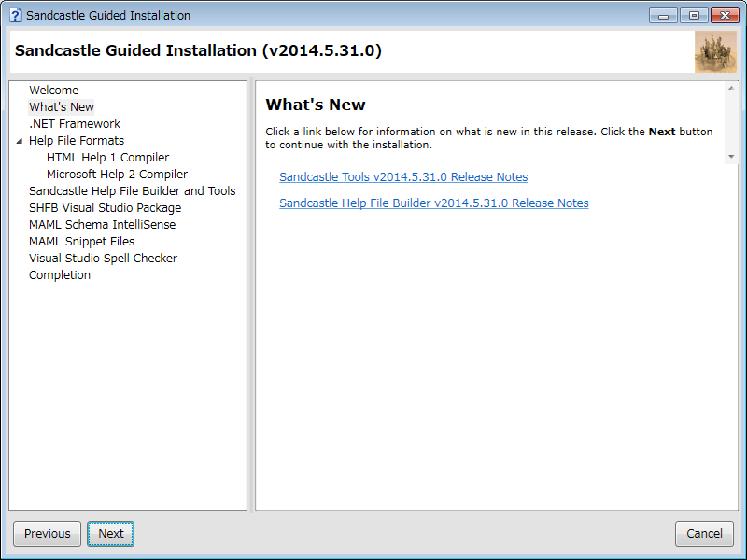Choose the MAML Snippet Files step

(81, 242)
